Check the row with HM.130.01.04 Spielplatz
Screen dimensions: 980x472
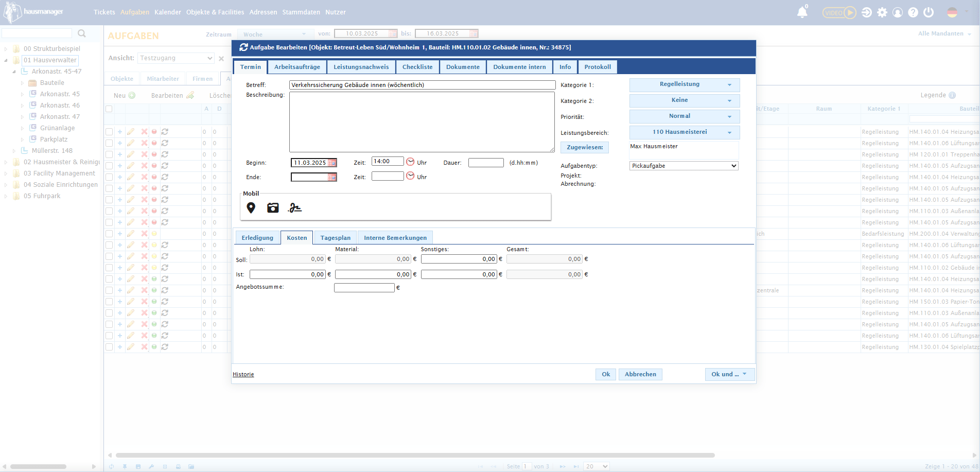coord(109,347)
